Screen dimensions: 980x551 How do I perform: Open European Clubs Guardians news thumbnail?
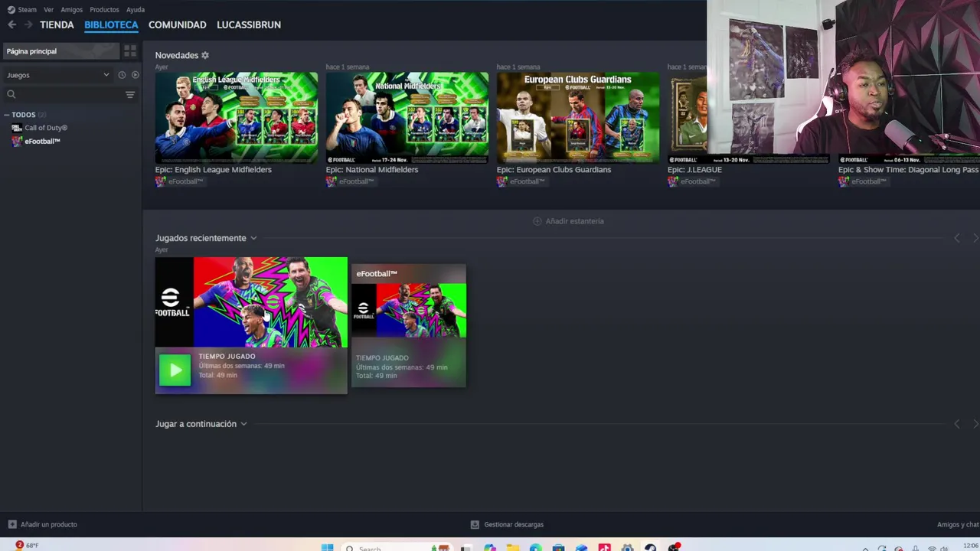click(x=578, y=117)
